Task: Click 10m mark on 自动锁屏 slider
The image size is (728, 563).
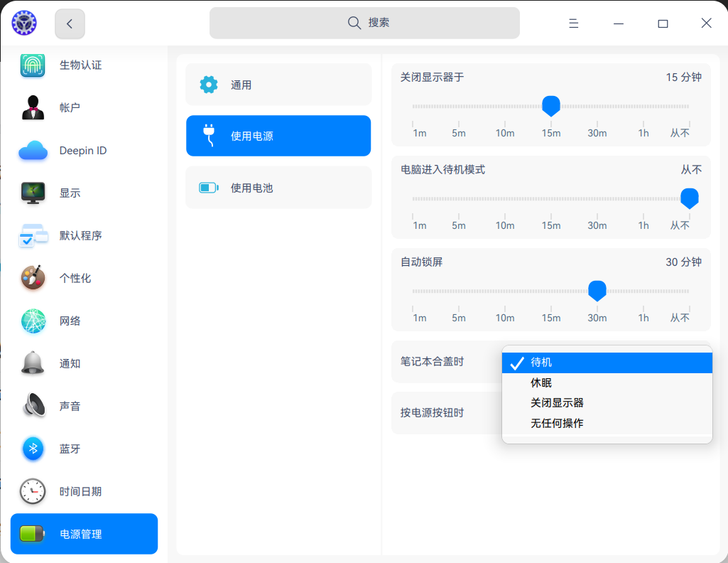Action: [x=505, y=318]
